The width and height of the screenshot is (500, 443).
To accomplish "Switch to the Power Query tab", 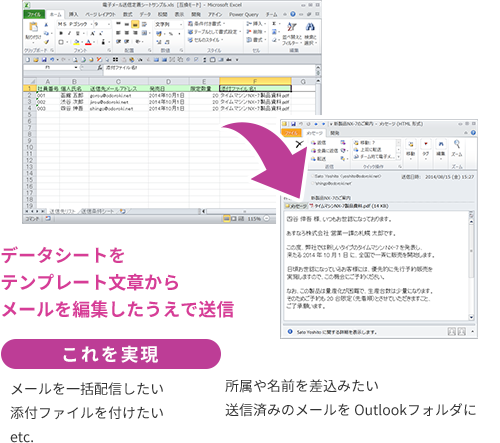I will tap(244, 14).
